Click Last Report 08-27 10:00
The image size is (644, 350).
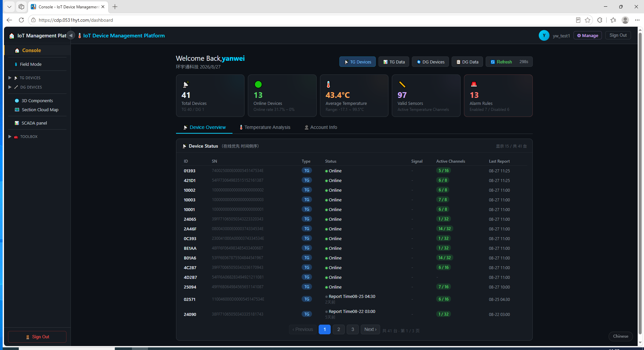click(x=499, y=287)
